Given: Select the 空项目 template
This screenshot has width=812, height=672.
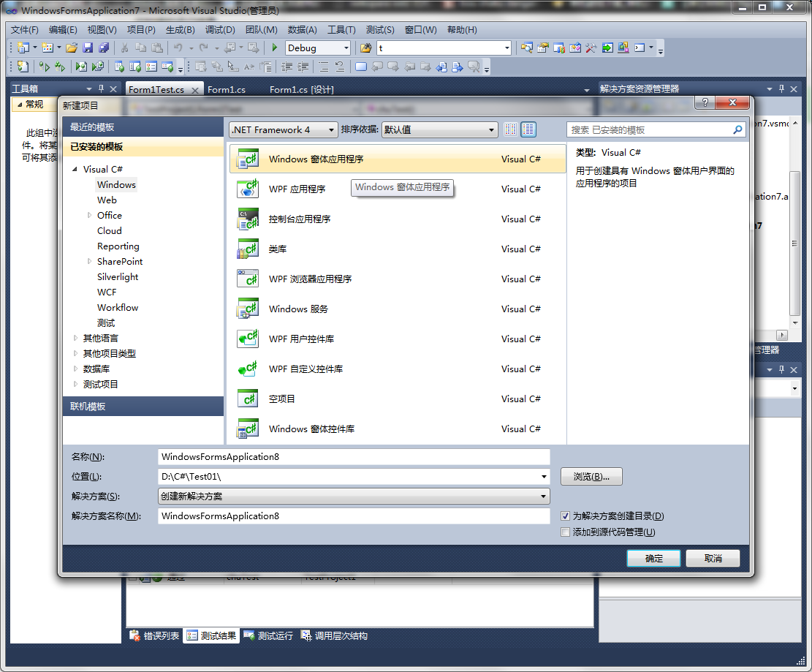Looking at the screenshot, I should click(x=397, y=399).
